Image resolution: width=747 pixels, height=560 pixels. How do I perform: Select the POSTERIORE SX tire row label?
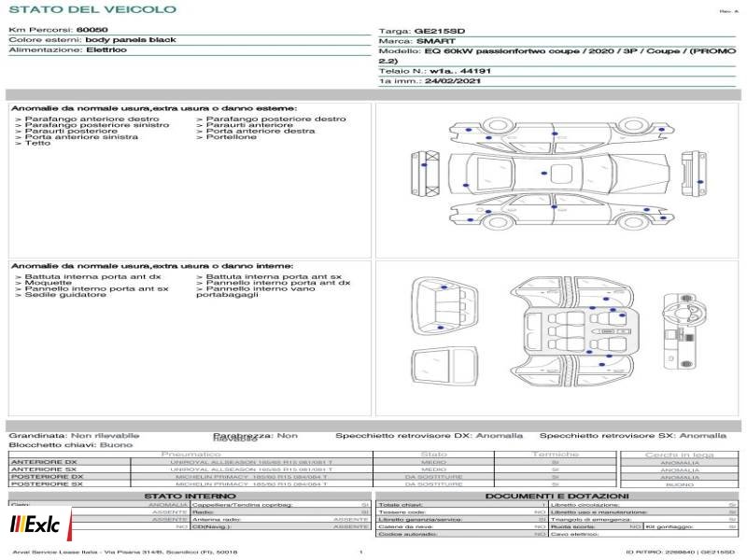(x=48, y=484)
